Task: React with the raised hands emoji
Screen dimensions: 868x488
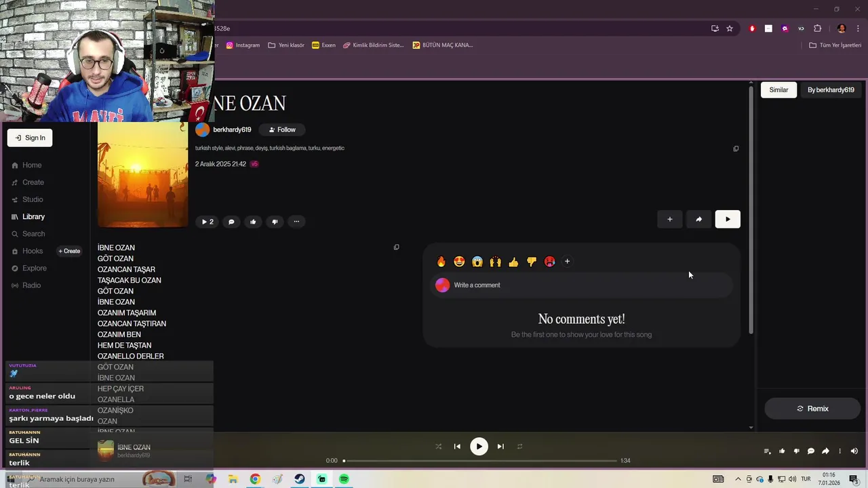Action: (x=496, y=262)
